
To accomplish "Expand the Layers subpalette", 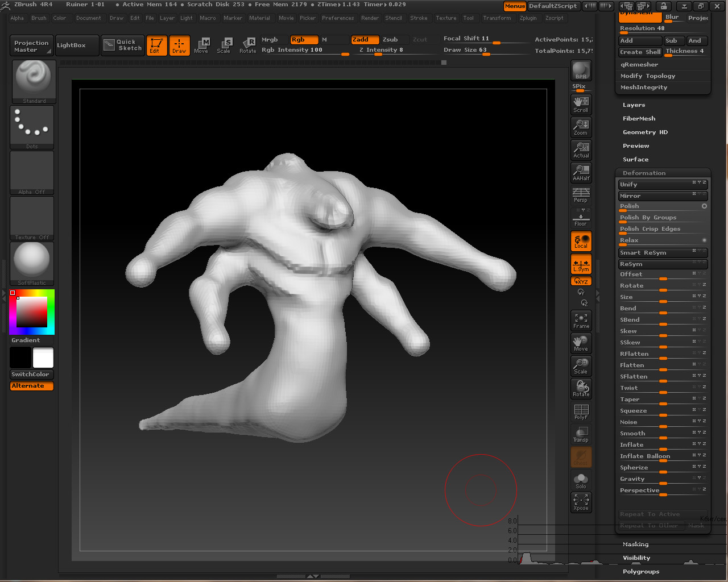I will point(634,105).
